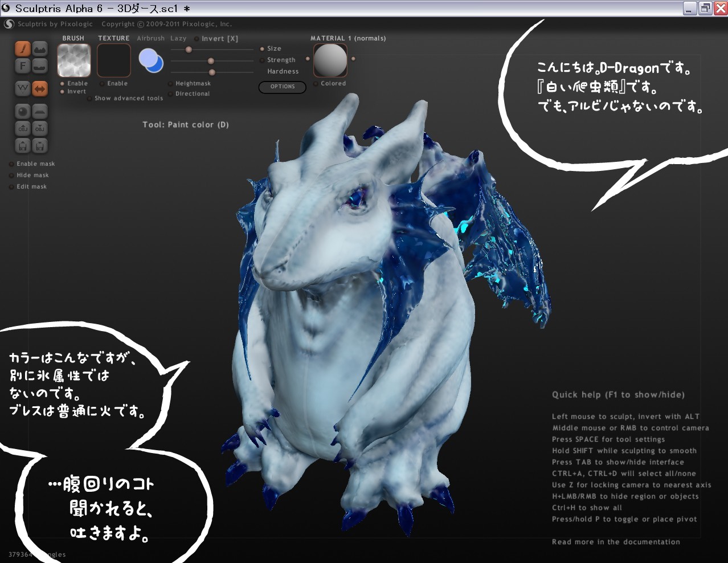Click the import OBJ icon
728x563 pixels.
[x=23, y=128]
